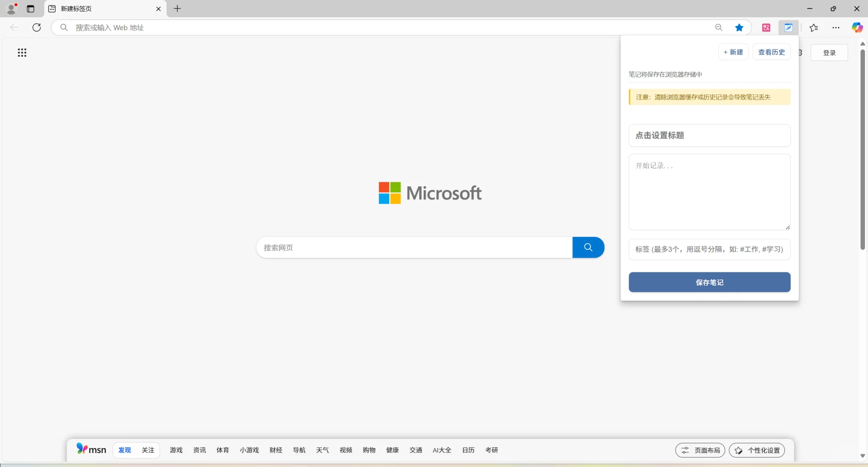Click the zoom magnifier icon in address bar
This screenshot has height=467, width=868.
click(x=719, y=28)
